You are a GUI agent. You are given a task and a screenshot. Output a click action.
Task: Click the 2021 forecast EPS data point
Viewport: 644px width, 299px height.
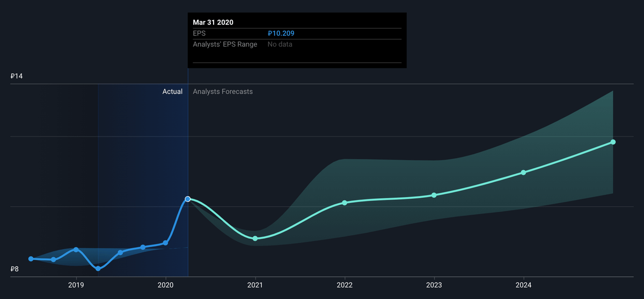point(255,238)
